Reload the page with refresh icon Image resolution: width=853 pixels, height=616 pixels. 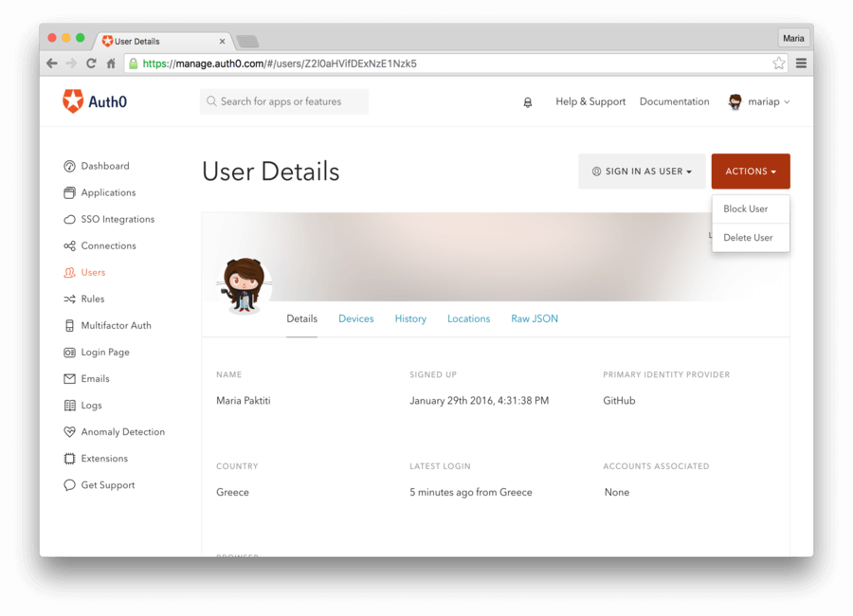click(91, 63)
